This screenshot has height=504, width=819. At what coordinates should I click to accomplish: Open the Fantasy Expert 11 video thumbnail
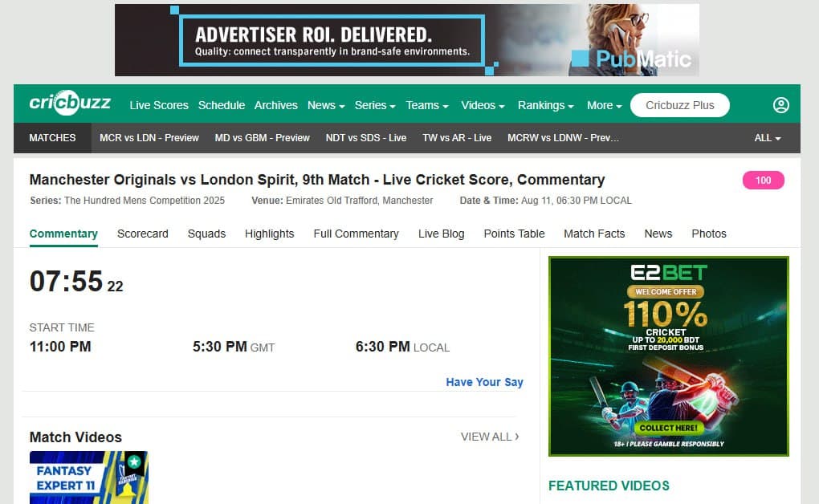coord(89,478)
